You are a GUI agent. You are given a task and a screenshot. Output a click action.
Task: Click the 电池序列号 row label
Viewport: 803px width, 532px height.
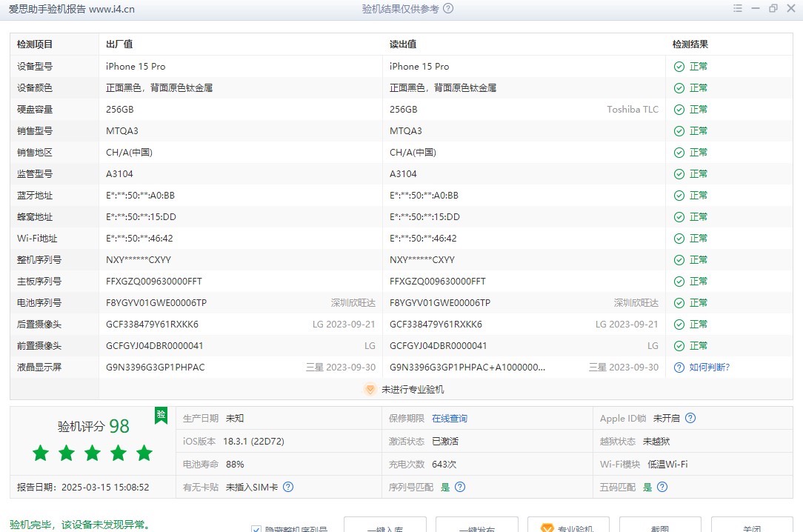(x=39, y=303)
